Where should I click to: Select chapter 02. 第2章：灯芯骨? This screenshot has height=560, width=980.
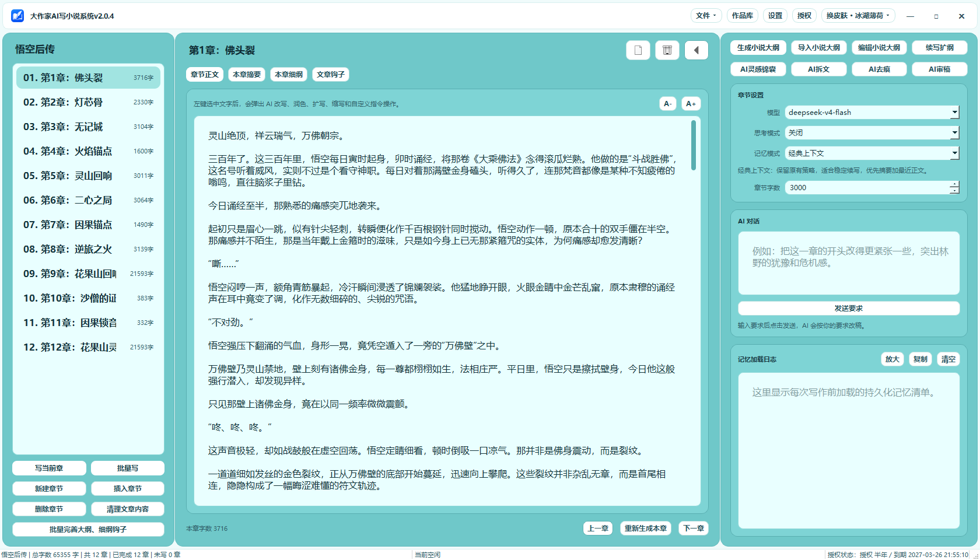click(88, 102)
